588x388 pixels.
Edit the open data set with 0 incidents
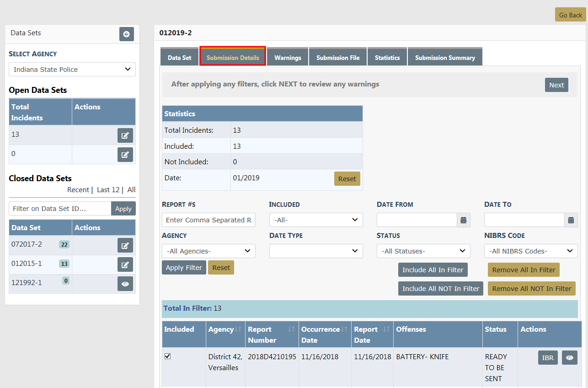[125, 155]
